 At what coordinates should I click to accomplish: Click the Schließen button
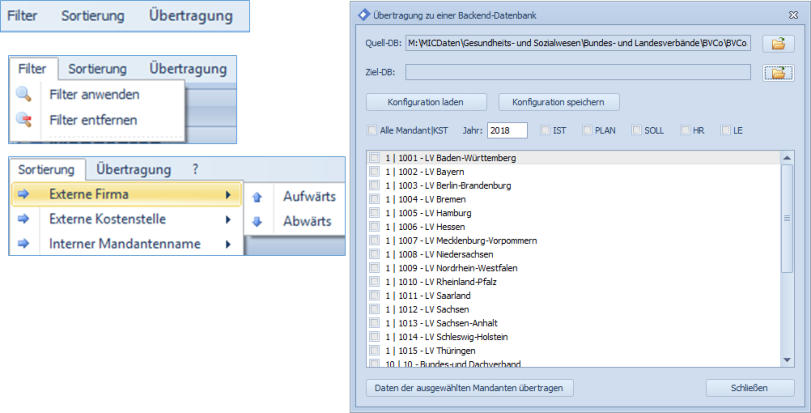click(750, 387)
